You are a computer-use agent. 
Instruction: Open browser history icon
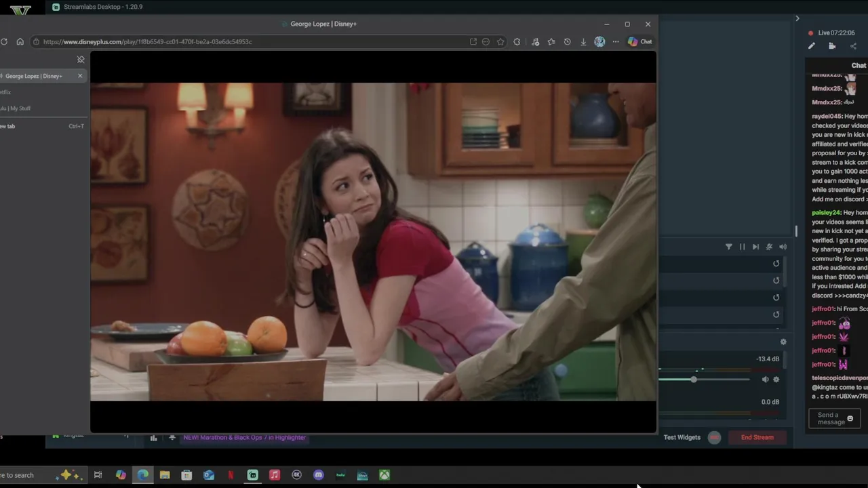(567, 41)
